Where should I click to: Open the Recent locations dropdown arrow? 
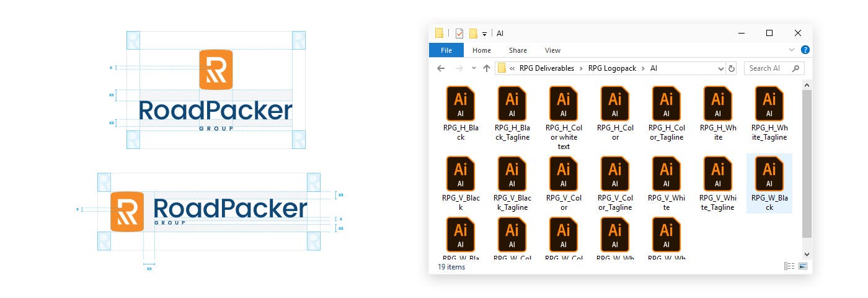pyautogui.click(x=474, y=68)
